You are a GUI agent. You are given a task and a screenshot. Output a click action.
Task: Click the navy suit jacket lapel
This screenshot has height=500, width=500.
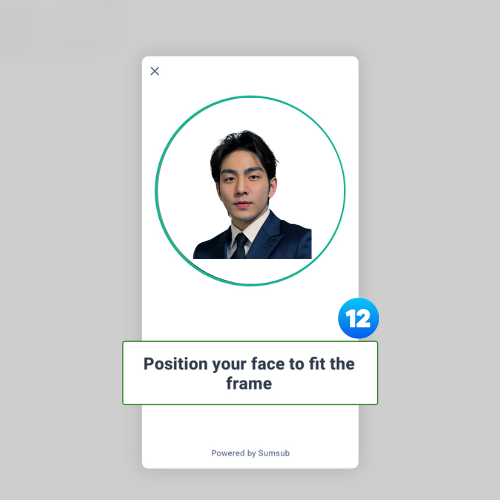(x=267, y=233)
